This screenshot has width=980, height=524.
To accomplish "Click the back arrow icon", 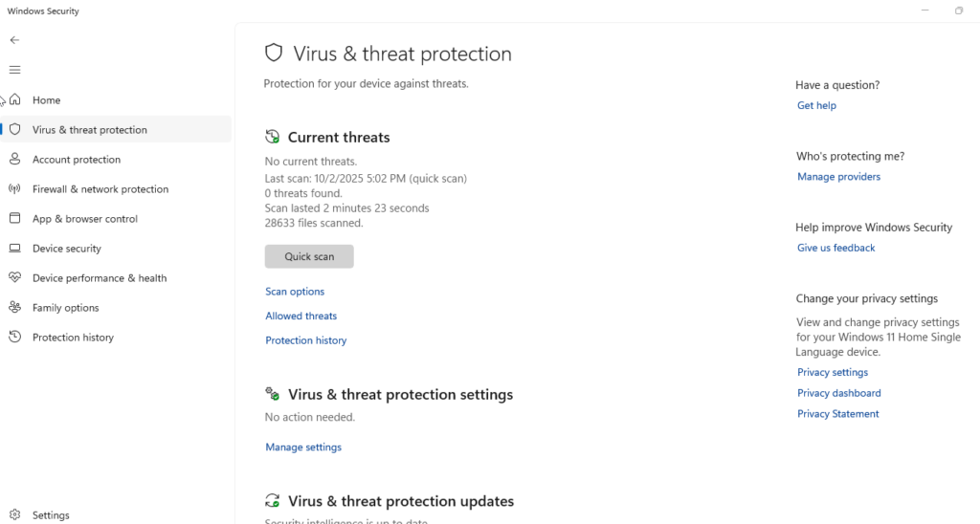I will (x=14, y=40).
